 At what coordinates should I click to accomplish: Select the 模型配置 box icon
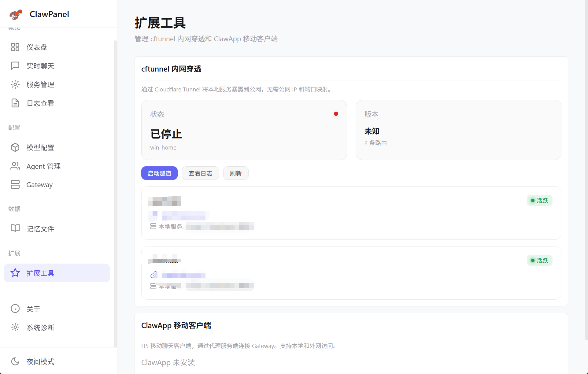click(x=15, y=147)
